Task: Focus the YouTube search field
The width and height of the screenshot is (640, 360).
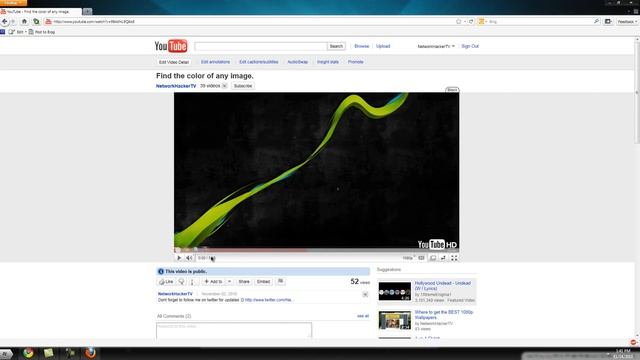Action: [261, 46]
